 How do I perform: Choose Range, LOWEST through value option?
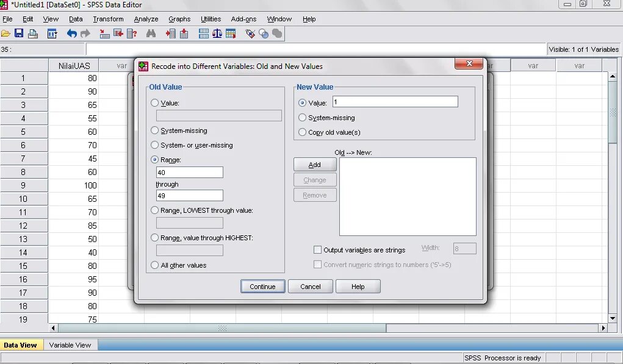[x=154, y=210]
